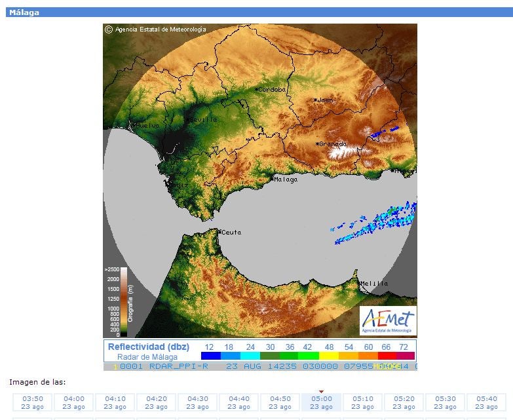Click the Granada city marker on the map
This screenshot has height=420, width=513.
[x=318, y=143]
